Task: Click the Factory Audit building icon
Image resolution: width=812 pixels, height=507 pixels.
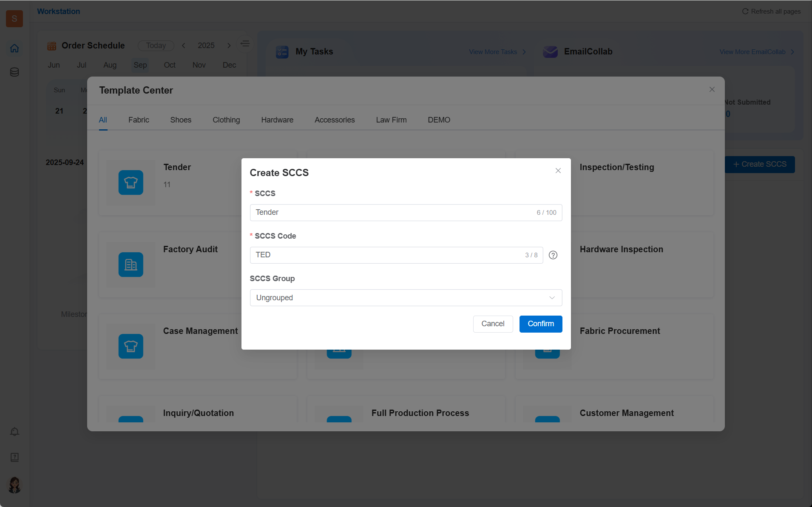Action: point(131,265)
